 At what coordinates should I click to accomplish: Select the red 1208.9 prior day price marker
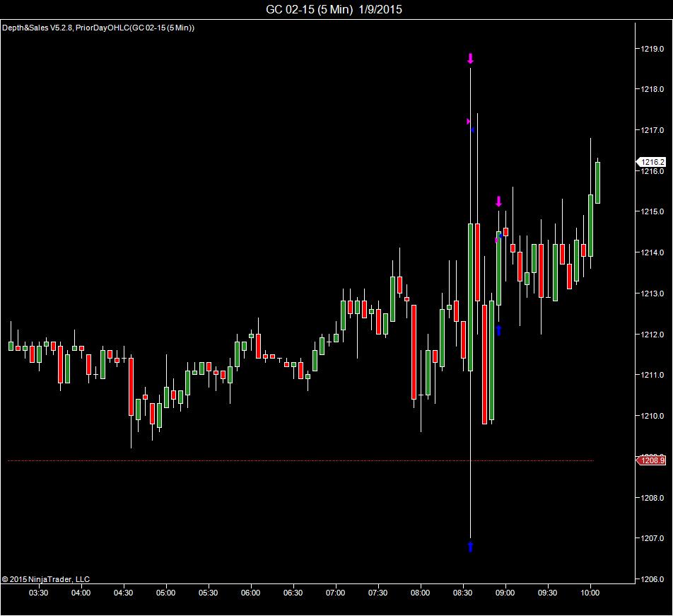pos(650,460)
